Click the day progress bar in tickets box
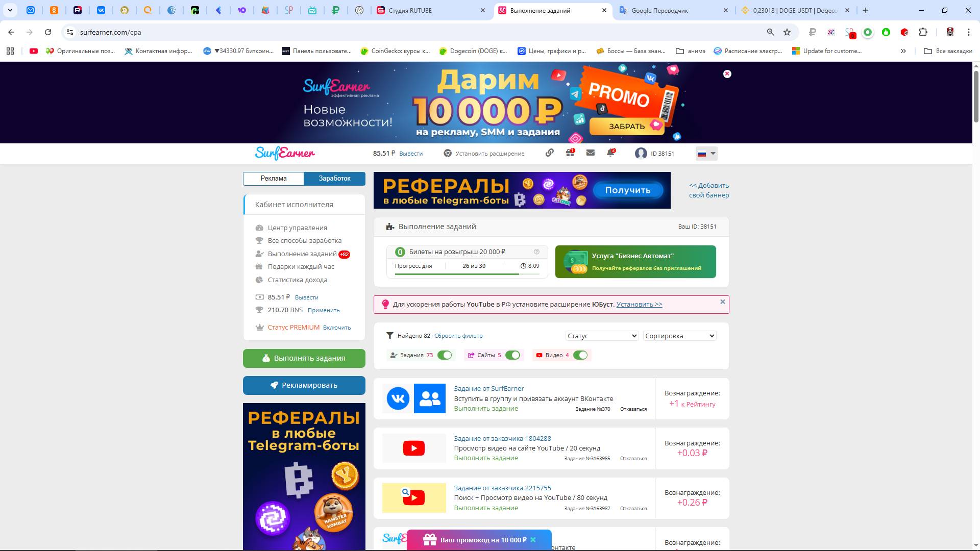The height and width of the screenshot is (551, 980). pos(467,274)
